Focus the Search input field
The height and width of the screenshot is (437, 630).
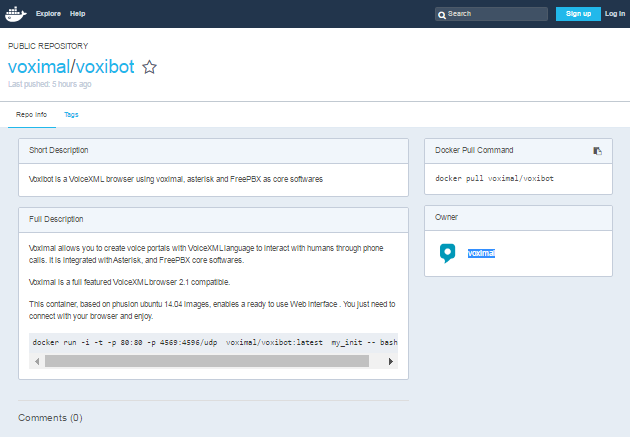(x=491, y=14)
